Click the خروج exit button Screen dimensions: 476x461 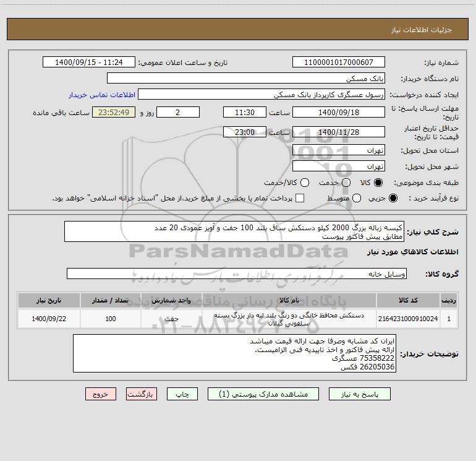101,394
